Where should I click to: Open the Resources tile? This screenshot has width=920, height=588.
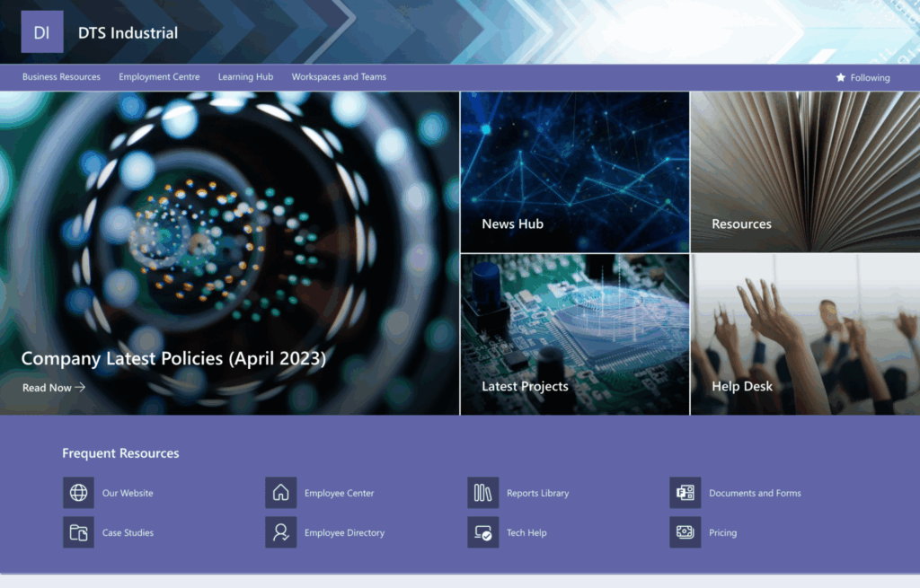coord(805,171)
